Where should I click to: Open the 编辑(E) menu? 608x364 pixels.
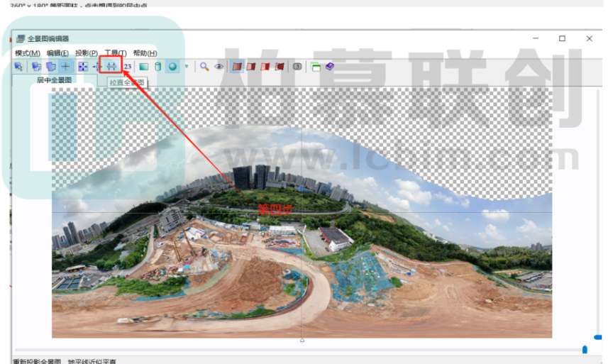click(x=57, y=53)
